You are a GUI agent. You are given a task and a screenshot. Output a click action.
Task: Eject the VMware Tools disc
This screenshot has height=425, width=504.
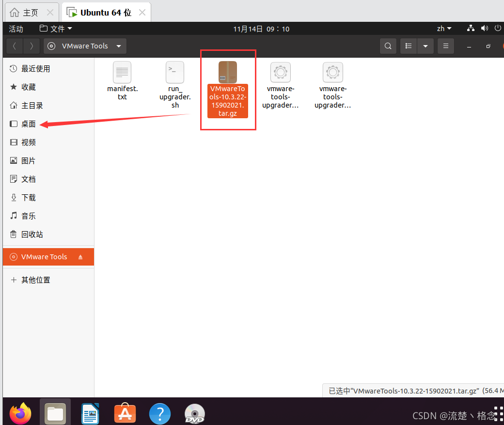pyautogui.click(x=80, y=257)
